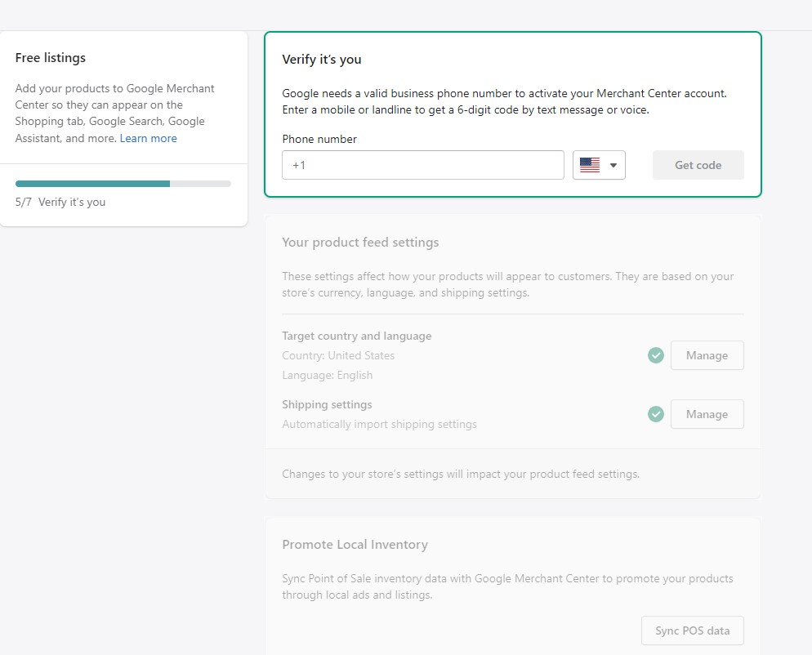Click the US flag icon
Image resolution: width=812 pixels, height=655 pixels.
click(x=589, y=165)
